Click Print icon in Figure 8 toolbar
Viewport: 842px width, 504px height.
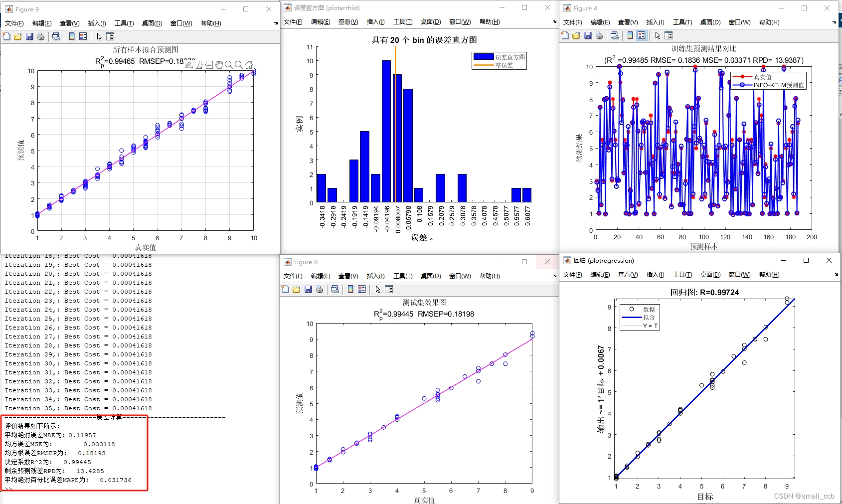click(x=320, y=289)
